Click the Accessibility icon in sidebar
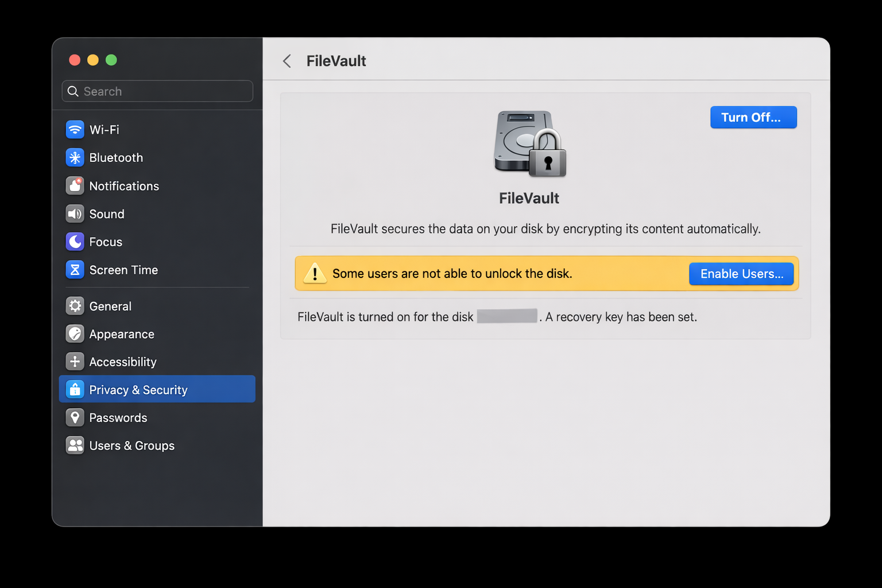 tap(75, 362)
